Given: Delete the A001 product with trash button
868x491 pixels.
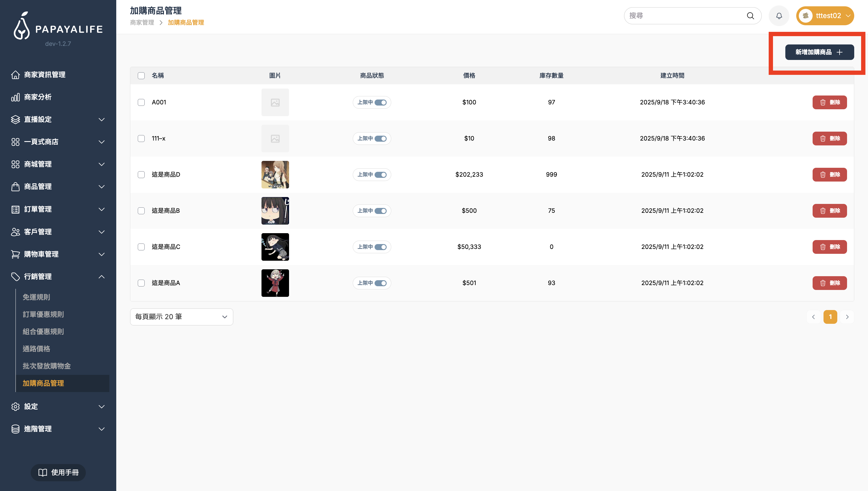Looking at the screenshot, I should click(829, 102).
